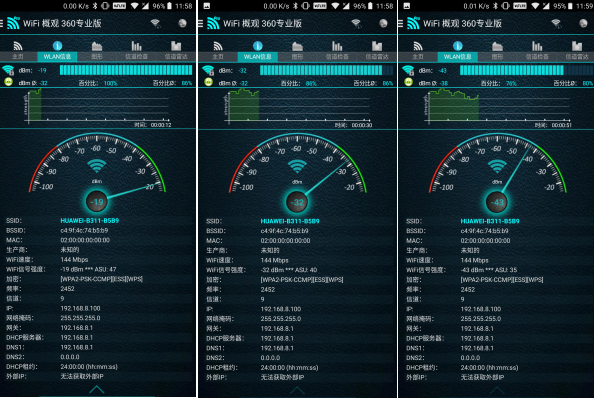
Task: Tap SSID HUAWEI-B311-B5B9 in middle screenshot
Action: pos(290,221)
